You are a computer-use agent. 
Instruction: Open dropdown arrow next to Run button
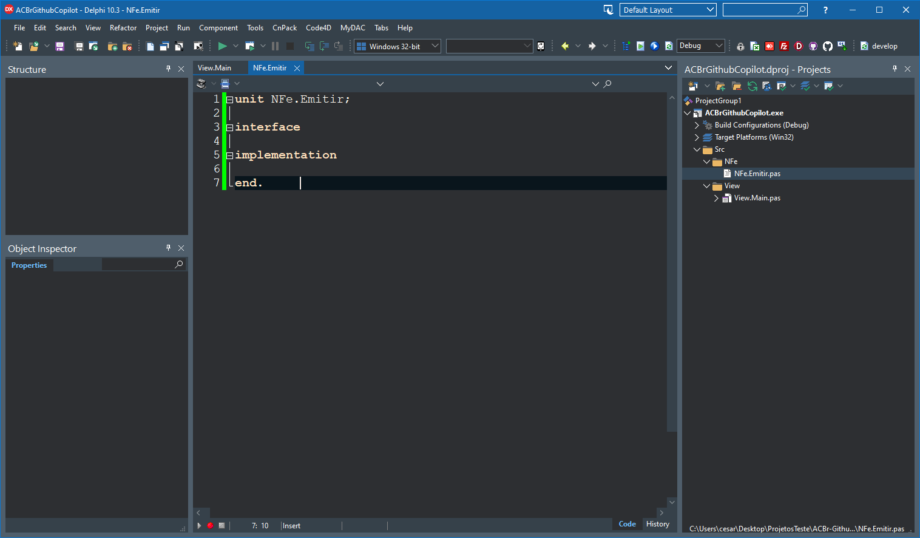click(236, 46)
